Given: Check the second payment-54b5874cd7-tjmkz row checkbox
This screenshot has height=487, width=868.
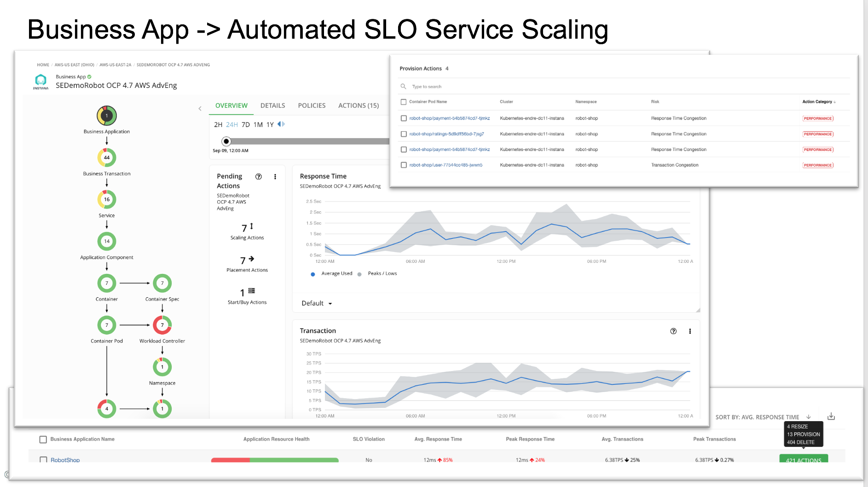Looking at the screenshot, I should tap(404, 150).
